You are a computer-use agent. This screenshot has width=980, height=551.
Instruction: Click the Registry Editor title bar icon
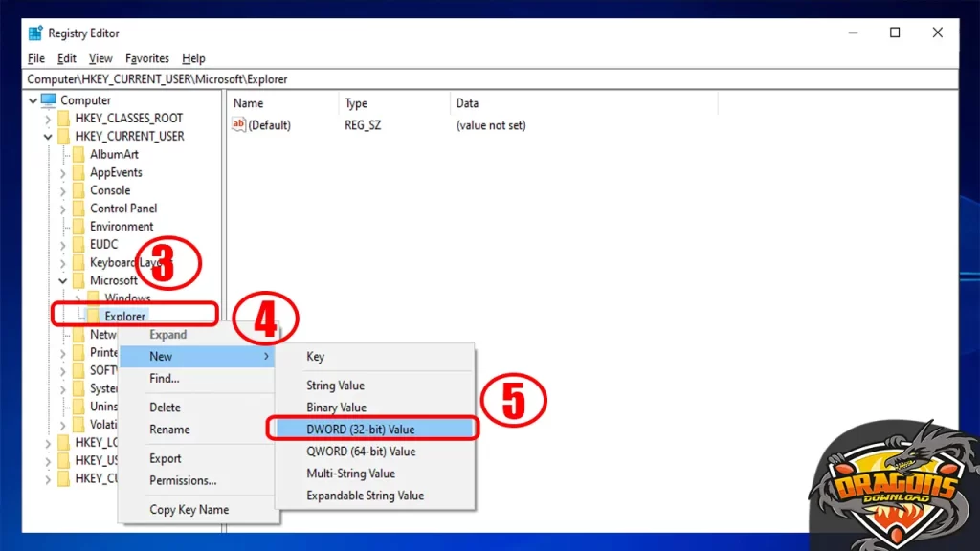click(x=33, y=32)
